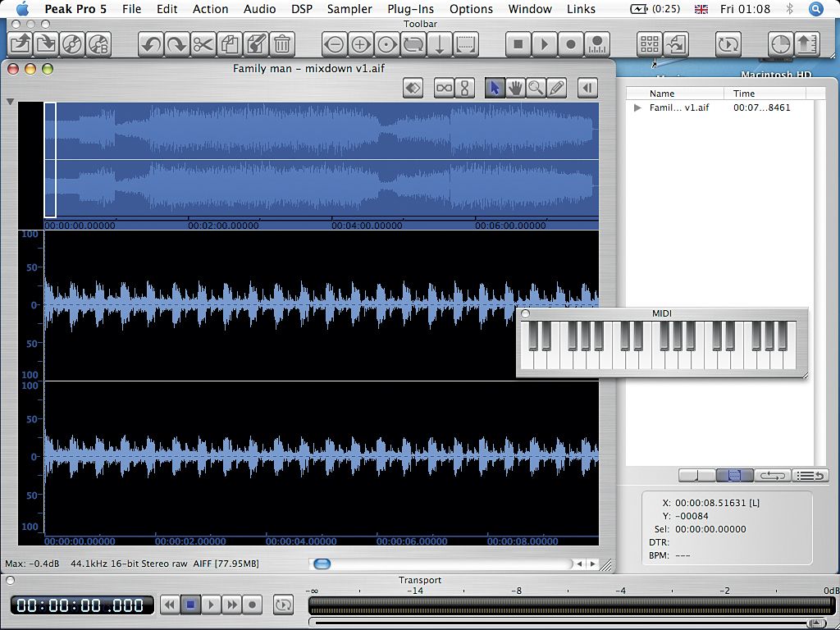
Task: Click the list-with-return-arrow tab button
Action: 810,475
